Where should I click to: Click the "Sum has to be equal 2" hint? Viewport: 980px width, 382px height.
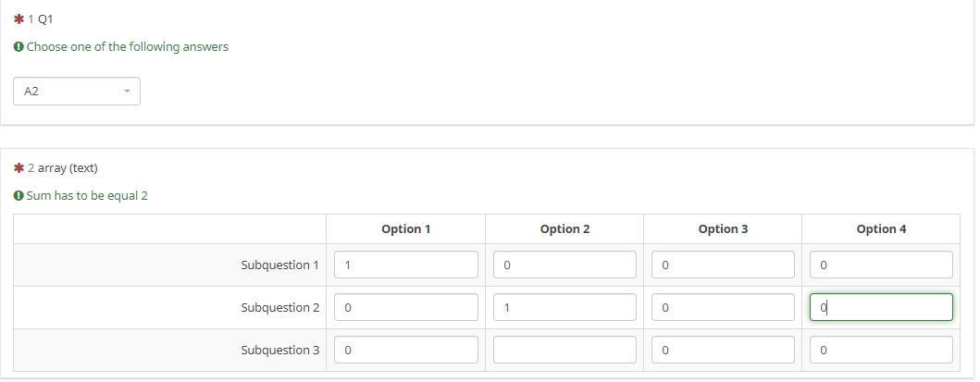point(87,196)
